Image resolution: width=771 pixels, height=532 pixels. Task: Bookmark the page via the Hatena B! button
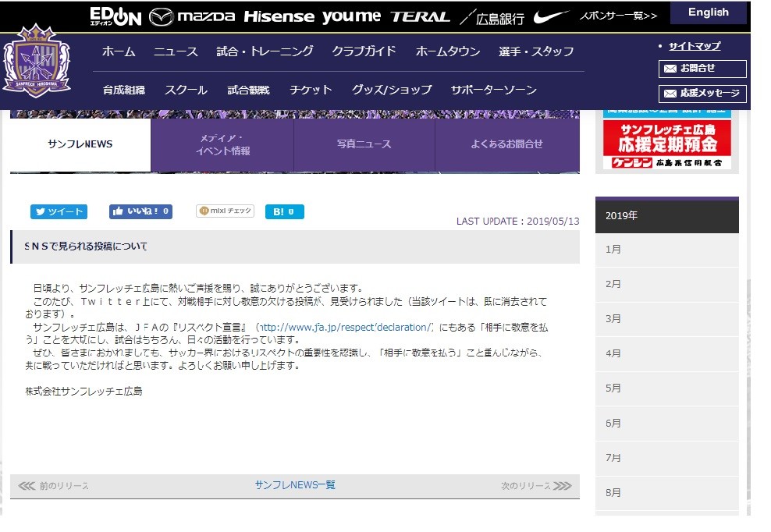pos(284,211)
